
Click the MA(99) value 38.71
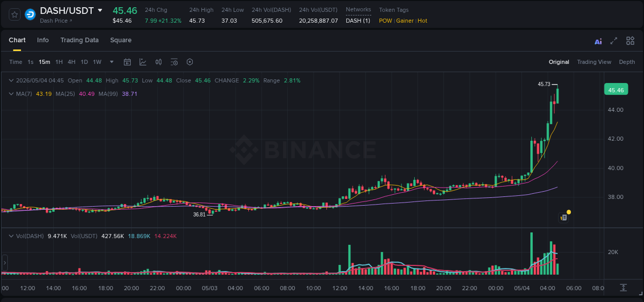coord(130,94)
